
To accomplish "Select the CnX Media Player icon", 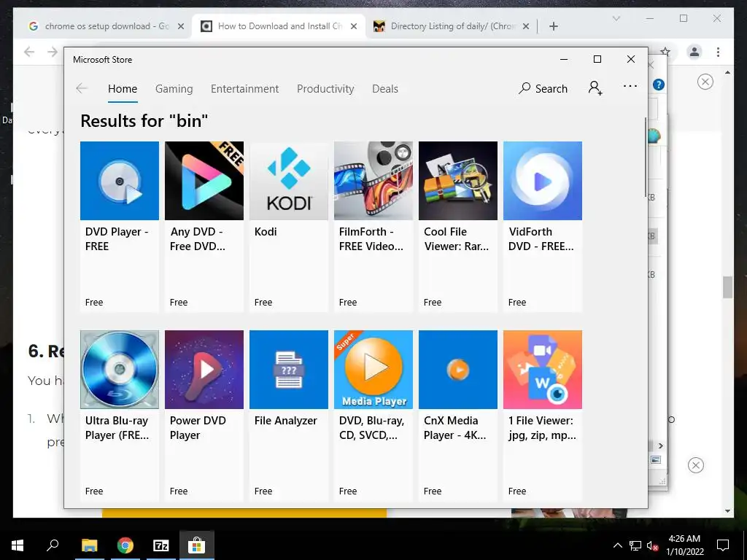I will 458,370.
